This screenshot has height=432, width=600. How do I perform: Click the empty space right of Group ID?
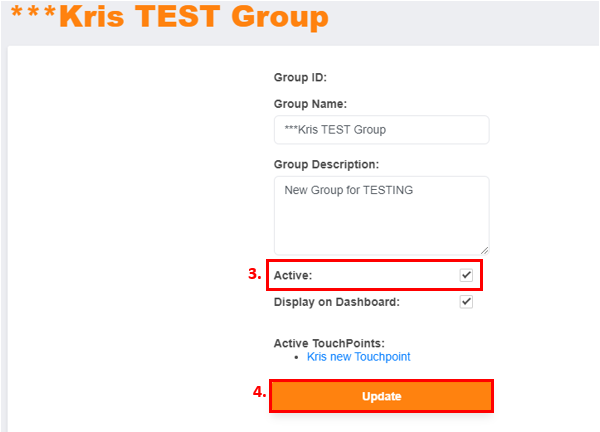click(420, 77)
